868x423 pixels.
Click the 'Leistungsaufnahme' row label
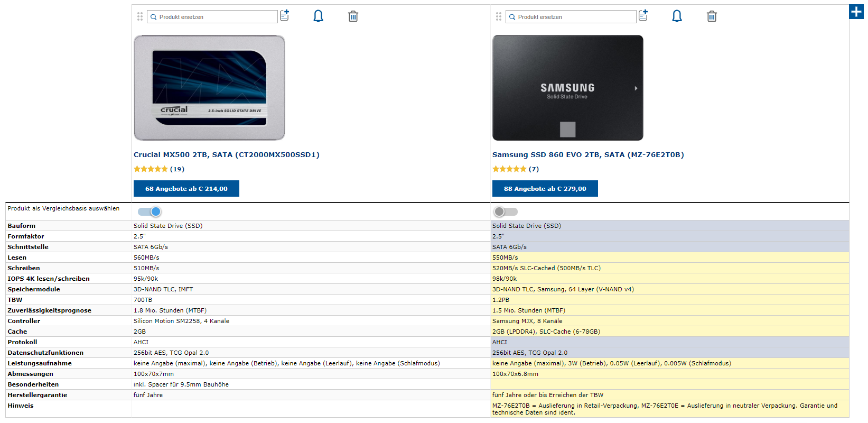tap(40, 363)
